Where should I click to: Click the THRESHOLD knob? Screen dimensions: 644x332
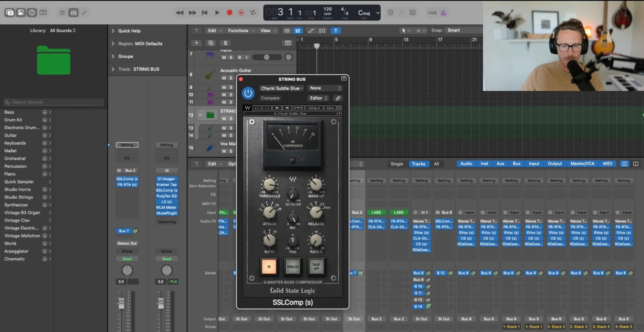point(269,185)
